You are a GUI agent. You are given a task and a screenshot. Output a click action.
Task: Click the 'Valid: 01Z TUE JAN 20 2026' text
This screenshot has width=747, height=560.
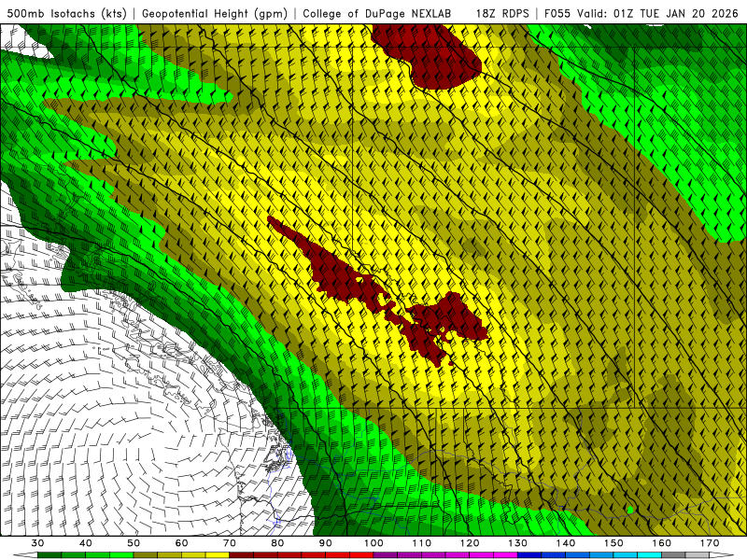(x=658, y=13)
